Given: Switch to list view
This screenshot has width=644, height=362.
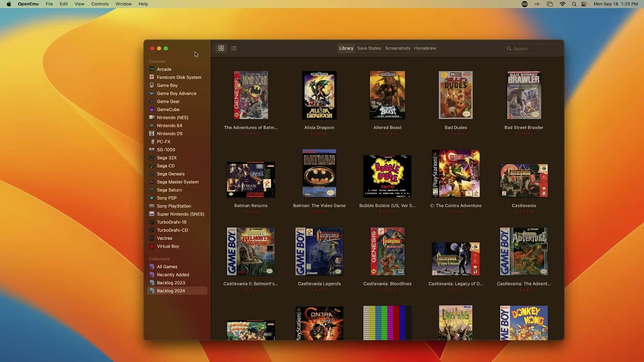Looking at the screenshot, I should (x=233, y=48).
